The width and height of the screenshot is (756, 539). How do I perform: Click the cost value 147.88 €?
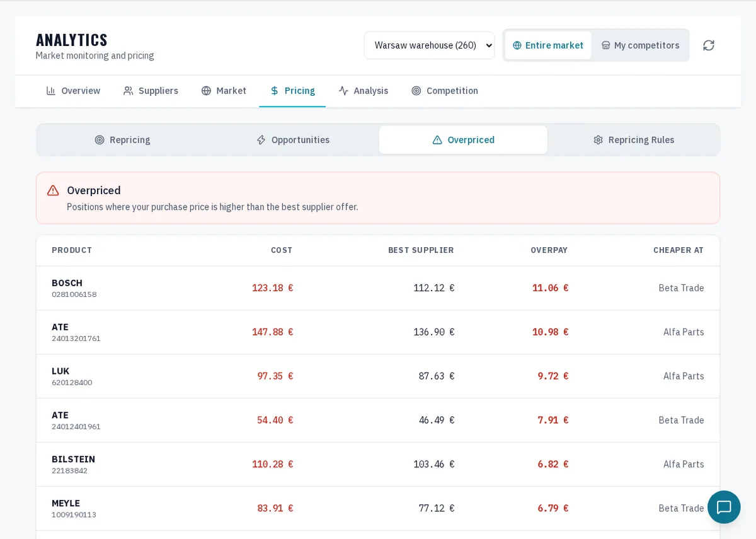[x=273, y=332]
